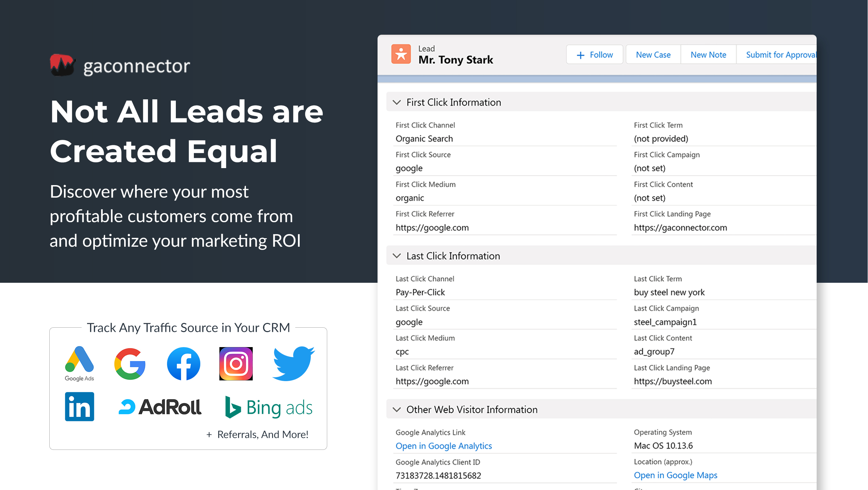
Task: Click the New Case button
Action: (x=653, y=54)
